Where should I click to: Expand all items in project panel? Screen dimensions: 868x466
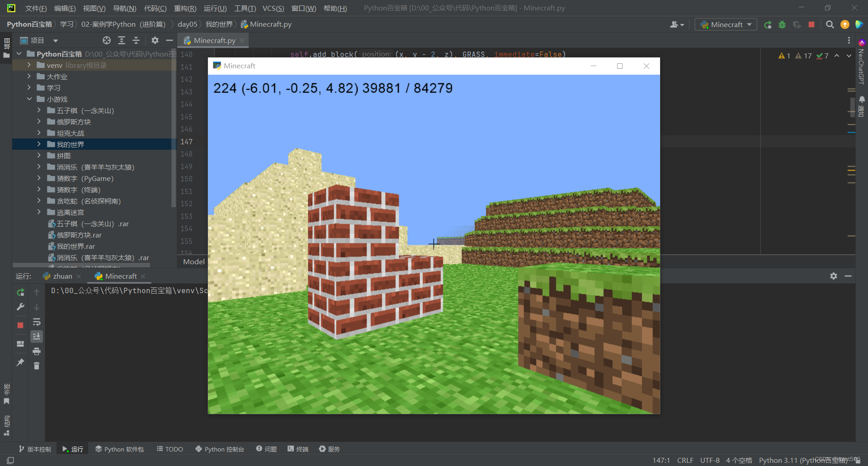tap(122, 40)
